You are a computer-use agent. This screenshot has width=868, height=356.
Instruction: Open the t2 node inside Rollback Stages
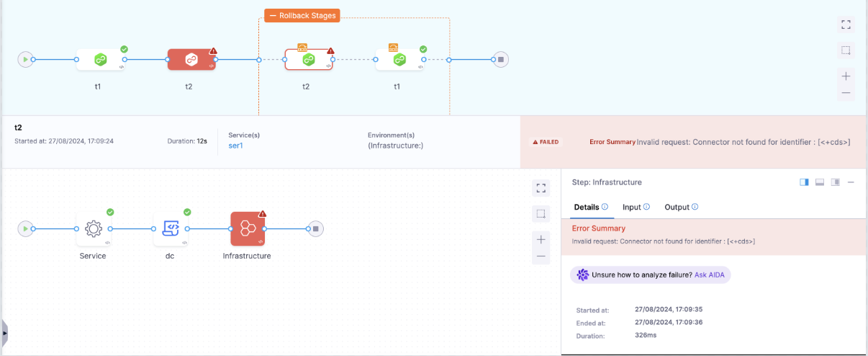point(308,60)
